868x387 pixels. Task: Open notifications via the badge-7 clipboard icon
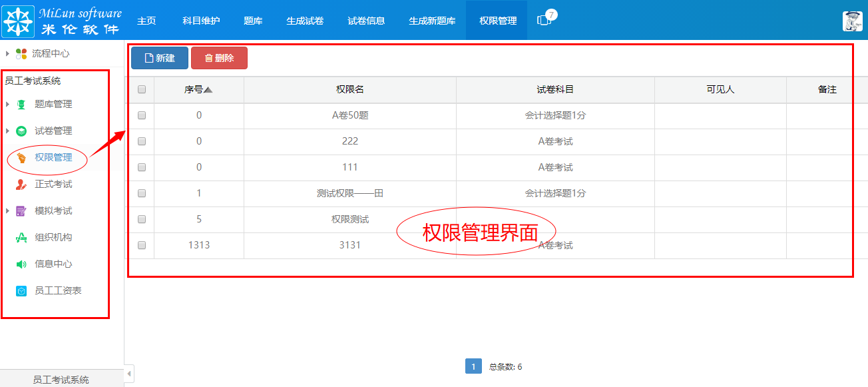pos(545,21)
